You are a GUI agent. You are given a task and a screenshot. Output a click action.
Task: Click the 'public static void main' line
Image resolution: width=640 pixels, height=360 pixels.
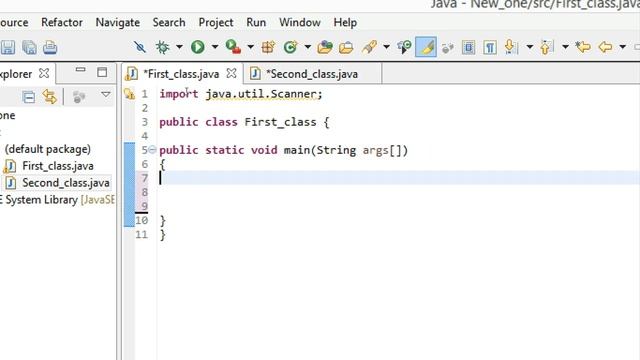pos(284,150)
